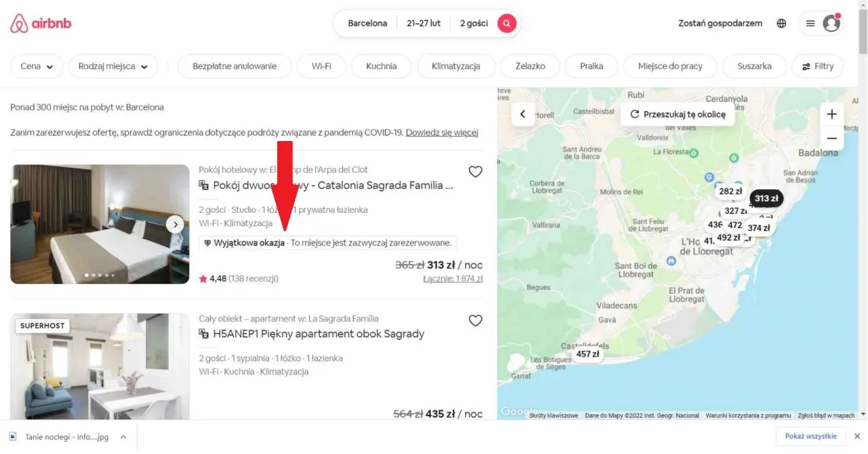Show next photo of the hotel room listing
868x454 pixels.
(175, 224)
